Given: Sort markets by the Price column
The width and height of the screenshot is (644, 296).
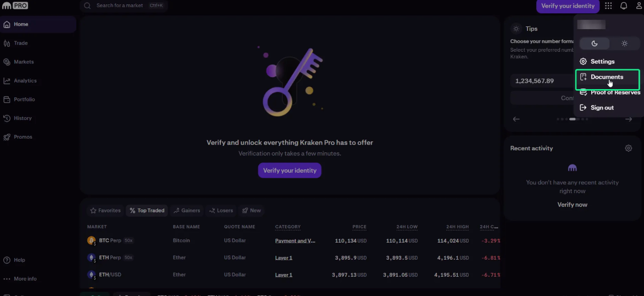Looking at the screenshot, I should (x=359, y=227).
